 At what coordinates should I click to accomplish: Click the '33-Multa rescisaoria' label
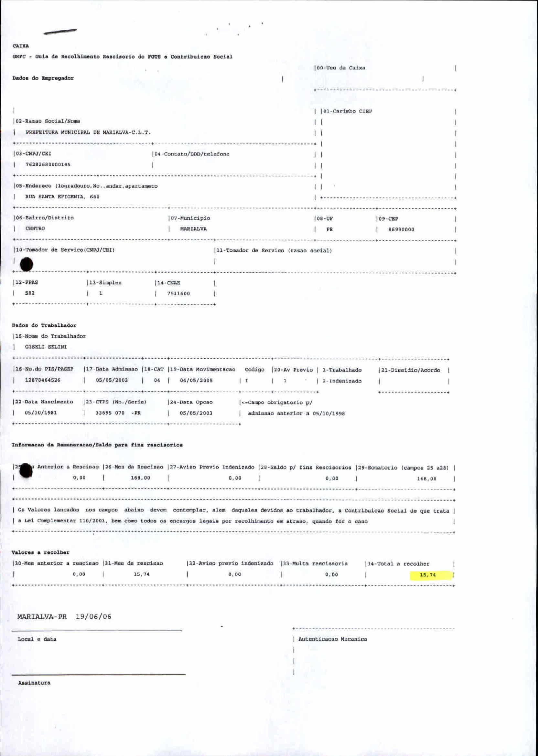(315, 564)
